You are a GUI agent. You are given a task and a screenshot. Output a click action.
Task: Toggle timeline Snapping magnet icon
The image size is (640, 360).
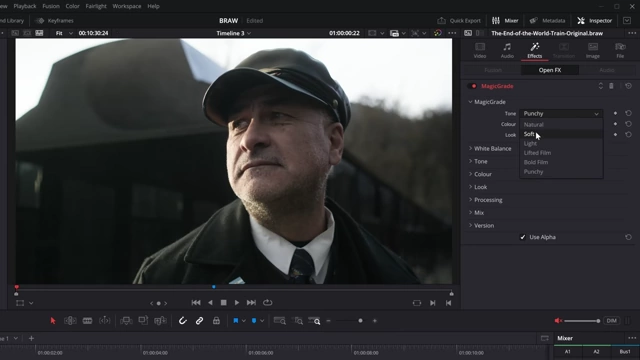click(x=182, y=321)
